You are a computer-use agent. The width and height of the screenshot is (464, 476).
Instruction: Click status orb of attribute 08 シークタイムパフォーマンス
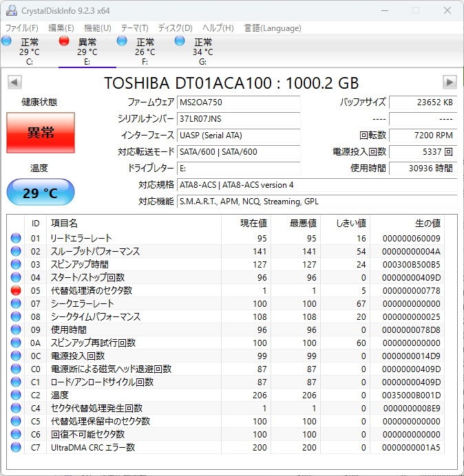pos(16,316)
